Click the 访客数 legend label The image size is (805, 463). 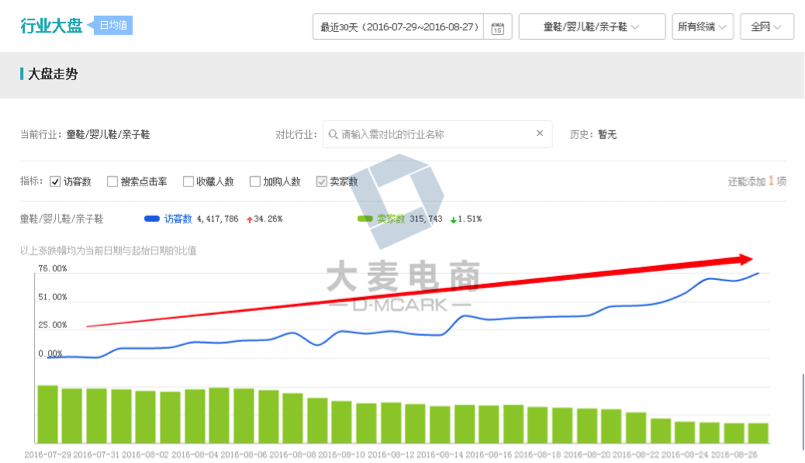coord(177,218)
